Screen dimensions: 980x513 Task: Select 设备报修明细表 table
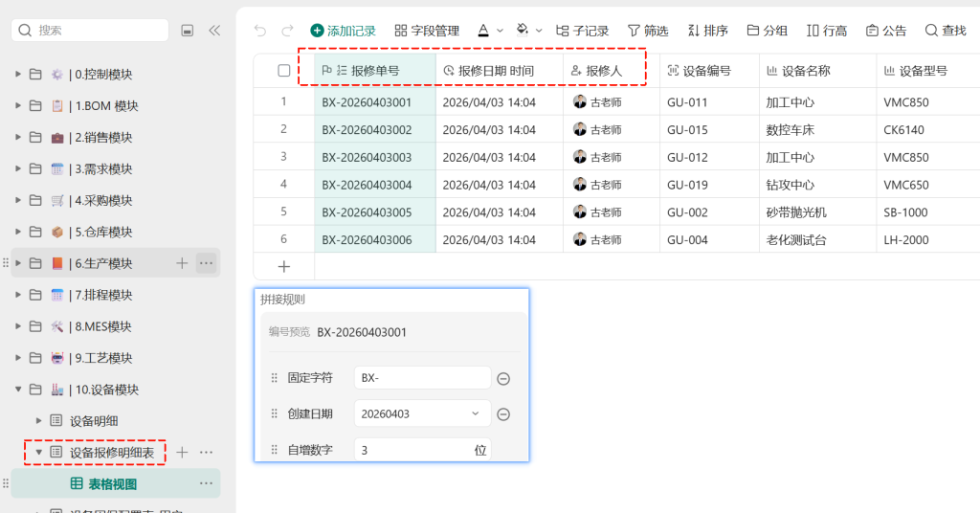[111, 453]
